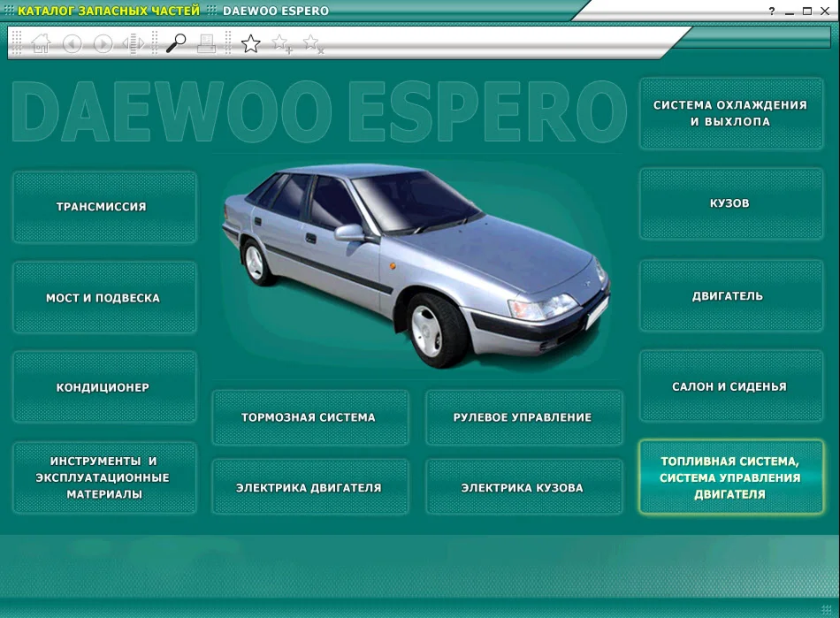Open СИСТЕМА ОХЛАЖДЕНИЯ И ВЫХЛОПА section
Viewport: 840px width, 618px height.
pyautogui.click(x=731, y=113)
